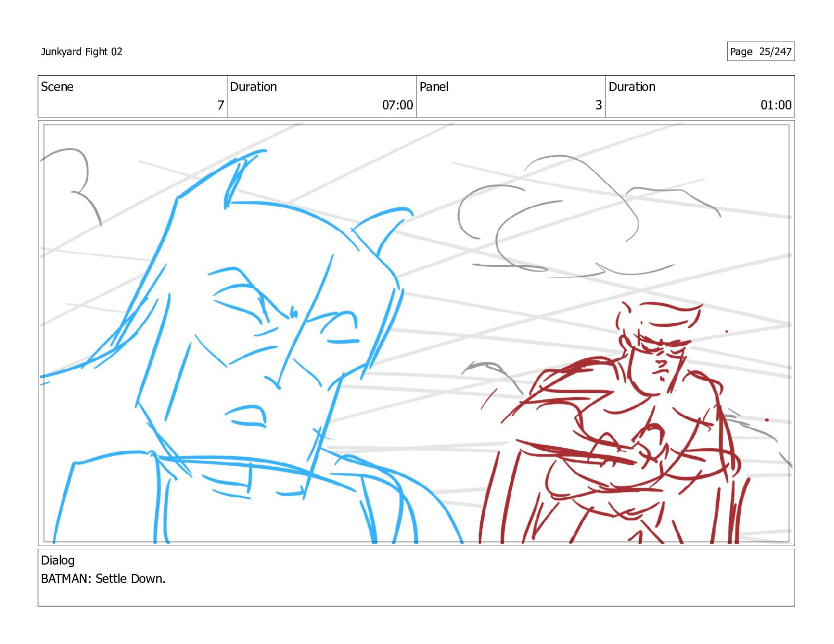Click the panel duration value '01:00'
834x644 pixels.
(x=776, y=105)
